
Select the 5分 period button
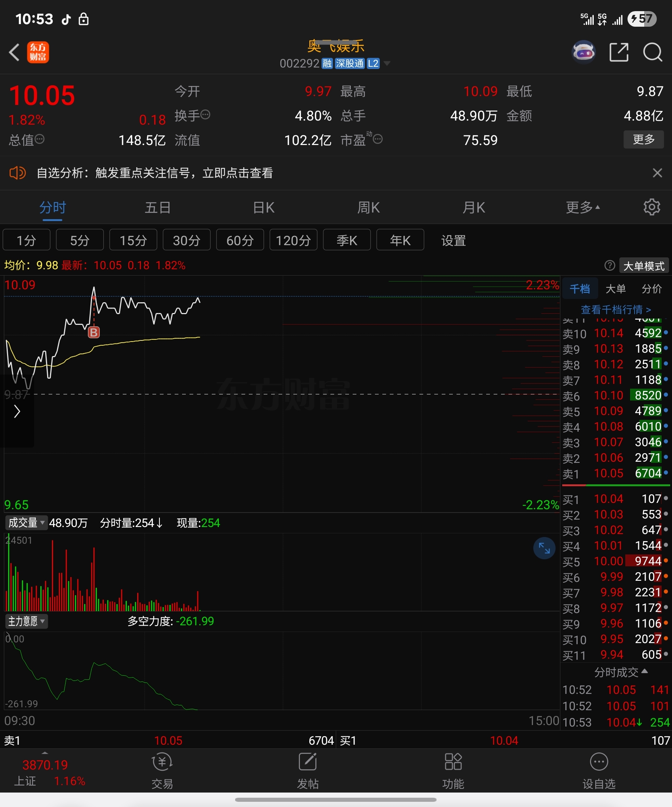click(x=80, y=240)
